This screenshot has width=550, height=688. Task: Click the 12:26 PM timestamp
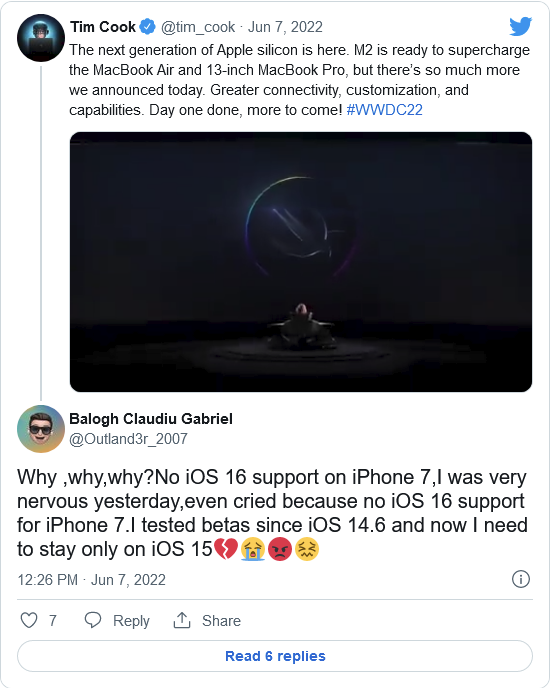point(47,580)
